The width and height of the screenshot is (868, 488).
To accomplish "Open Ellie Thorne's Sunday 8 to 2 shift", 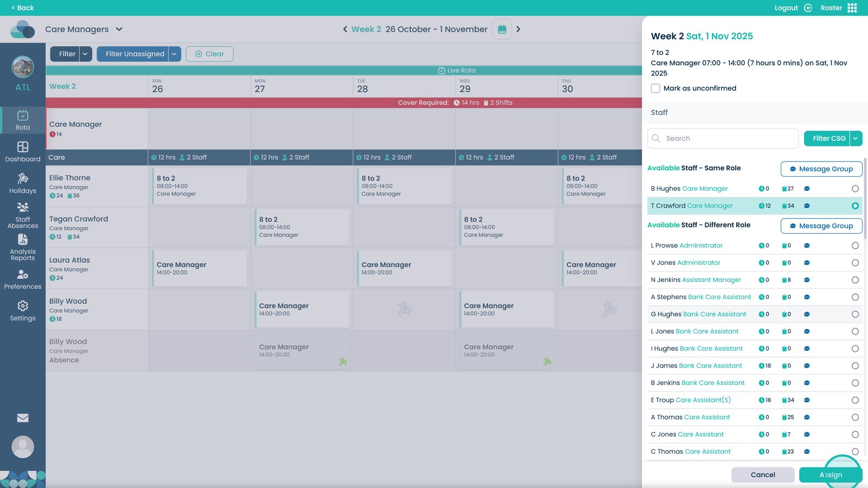I will point(200,186).
